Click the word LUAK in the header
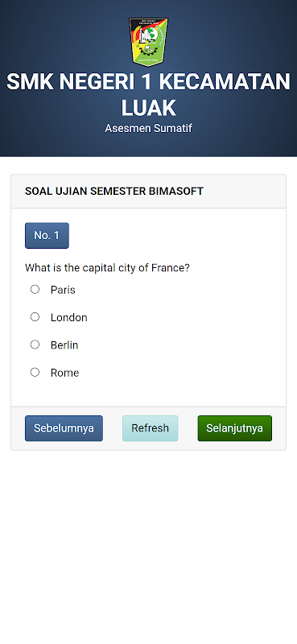This screenshot has height=644, width=297. tap(148, 108)
